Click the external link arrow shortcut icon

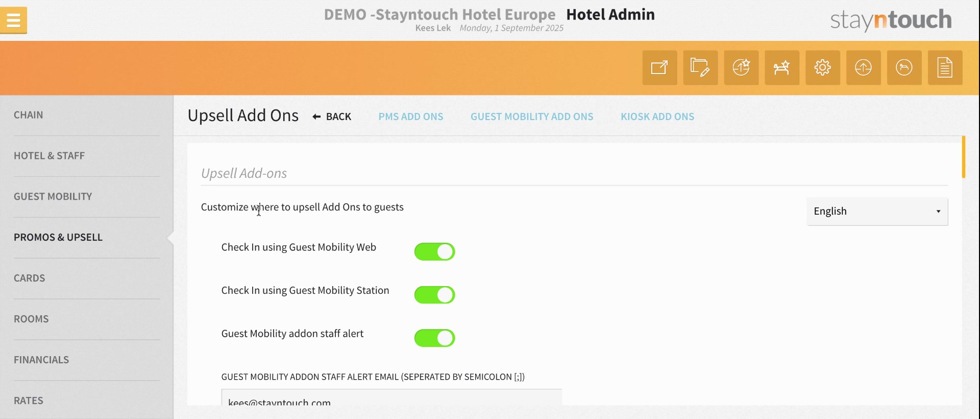[x=659, y=67]
